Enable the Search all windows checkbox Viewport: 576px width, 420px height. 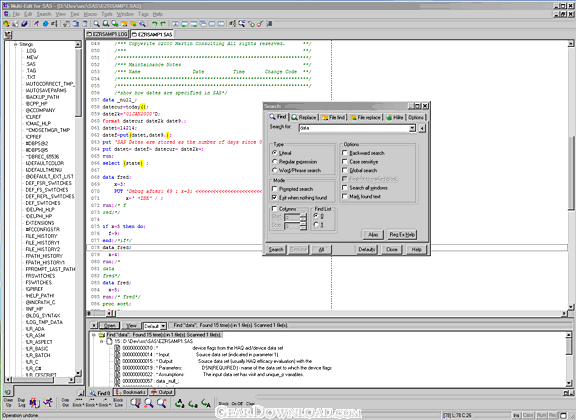point(345,187)
